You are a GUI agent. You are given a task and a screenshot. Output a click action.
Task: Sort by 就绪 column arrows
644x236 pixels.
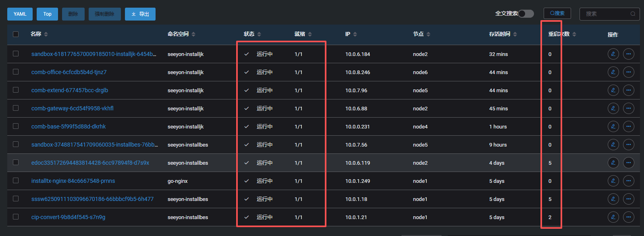[310, 34]
